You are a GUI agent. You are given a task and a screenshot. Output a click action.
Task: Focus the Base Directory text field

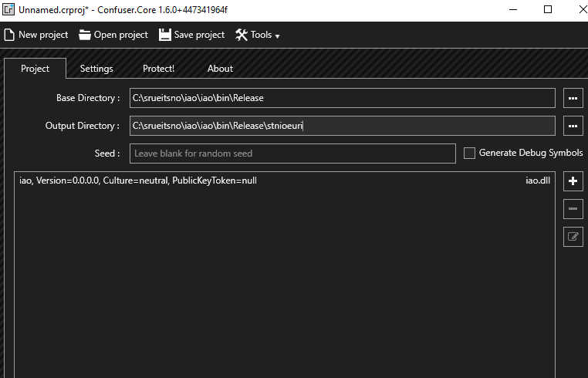[x=342, y=99]
